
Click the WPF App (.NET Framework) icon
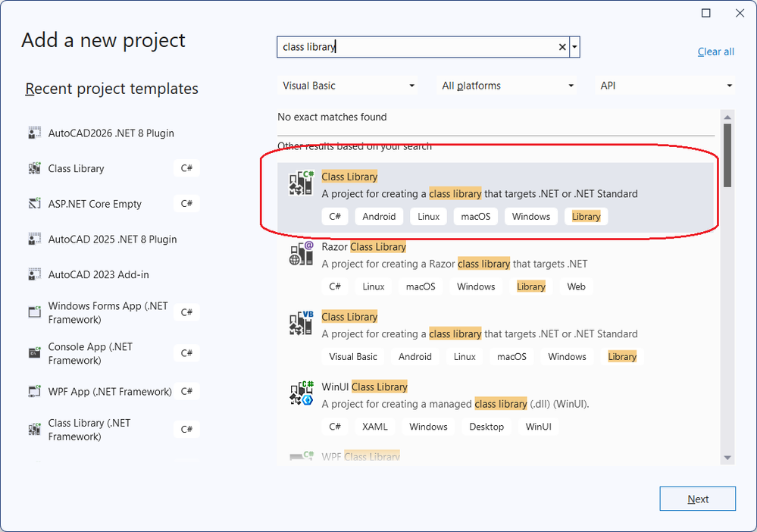(34, 391)
